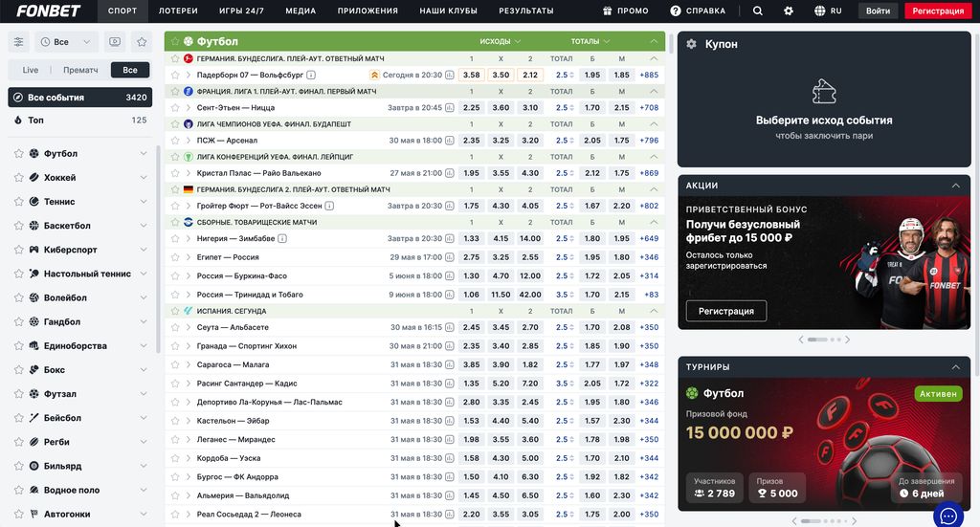Favorite the Баскетбол sport in sidebar
Image resolution: width=980 pixels, height=527 pixels.
pos(19,226)
